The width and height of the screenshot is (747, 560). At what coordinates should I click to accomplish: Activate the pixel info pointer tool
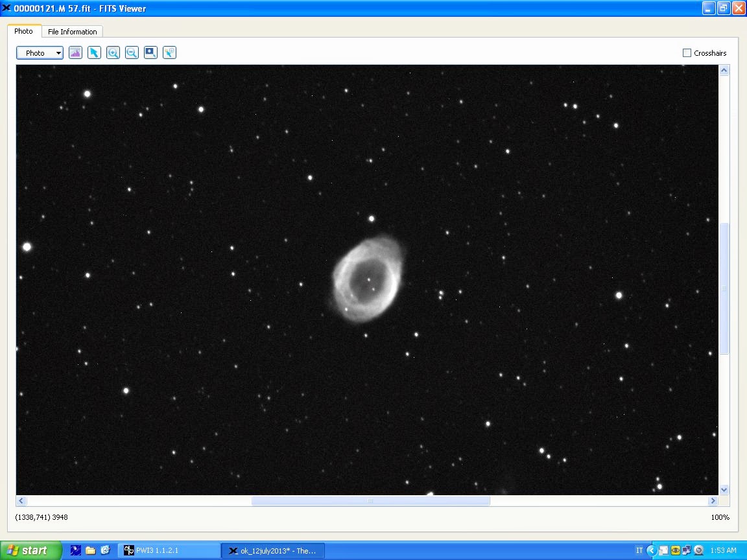point(169,52)
